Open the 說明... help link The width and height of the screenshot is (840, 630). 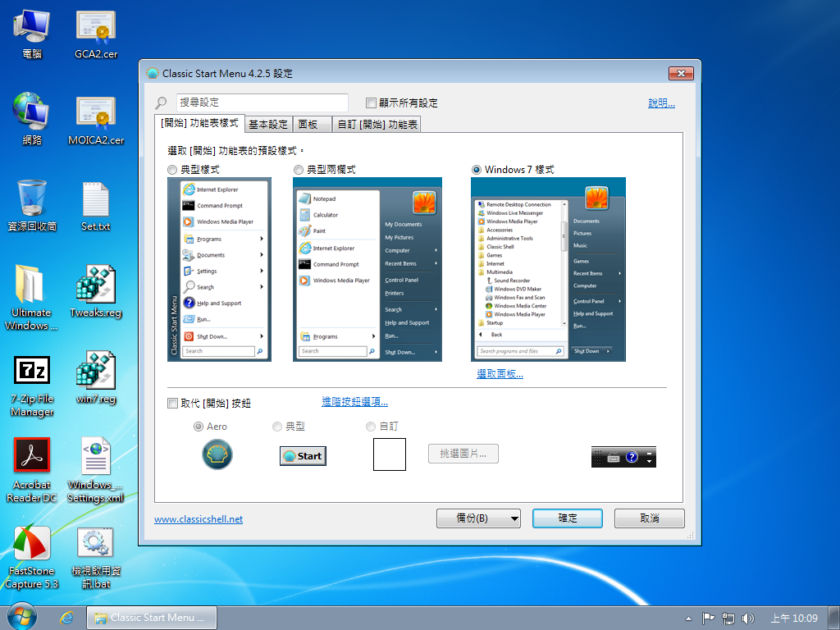coord(662,103)
